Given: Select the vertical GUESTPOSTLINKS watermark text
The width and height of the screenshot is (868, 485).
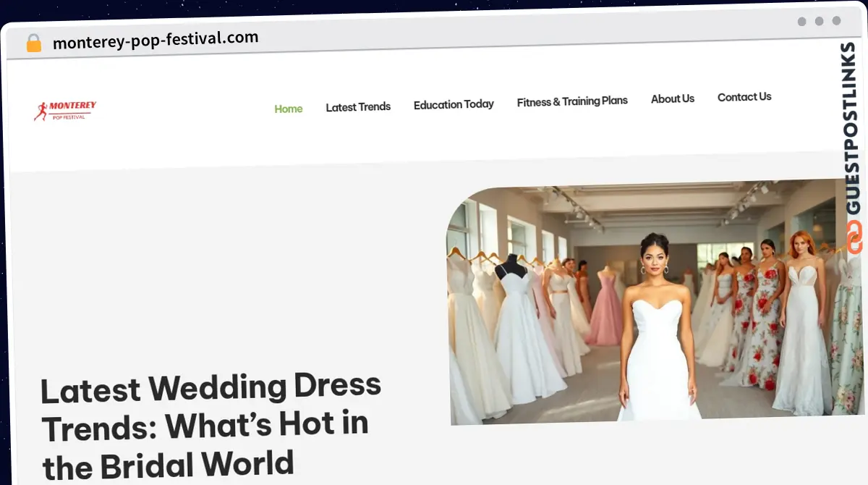Looking at the screenshot, I should pos(852,128).
